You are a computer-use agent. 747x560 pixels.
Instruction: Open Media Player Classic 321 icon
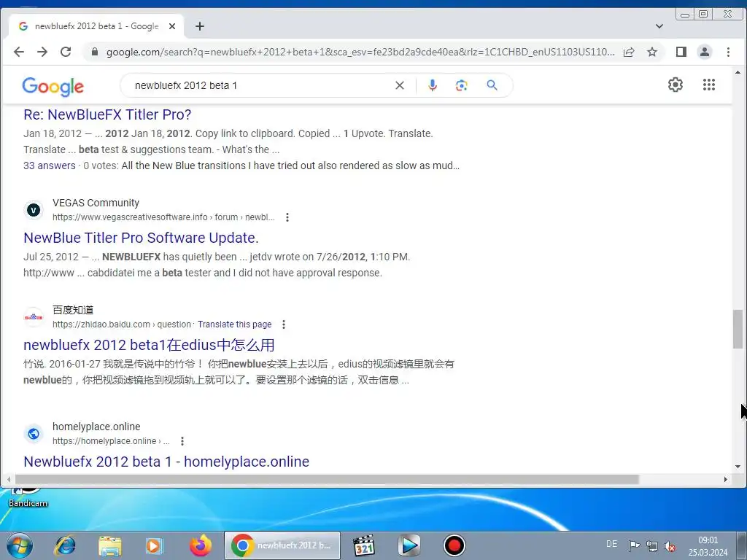(364, 545)
